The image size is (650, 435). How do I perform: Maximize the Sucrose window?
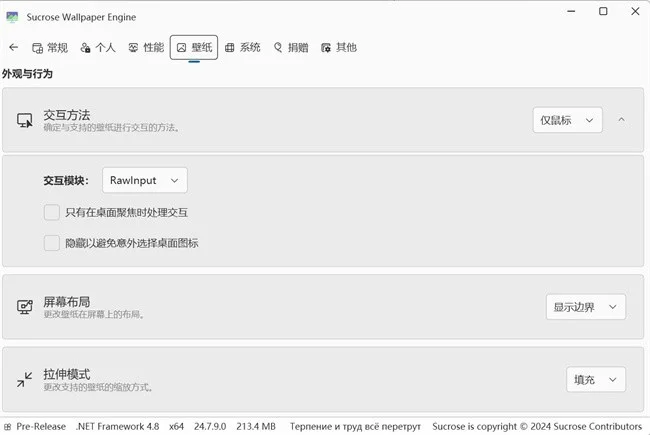[x=603, y=11]
